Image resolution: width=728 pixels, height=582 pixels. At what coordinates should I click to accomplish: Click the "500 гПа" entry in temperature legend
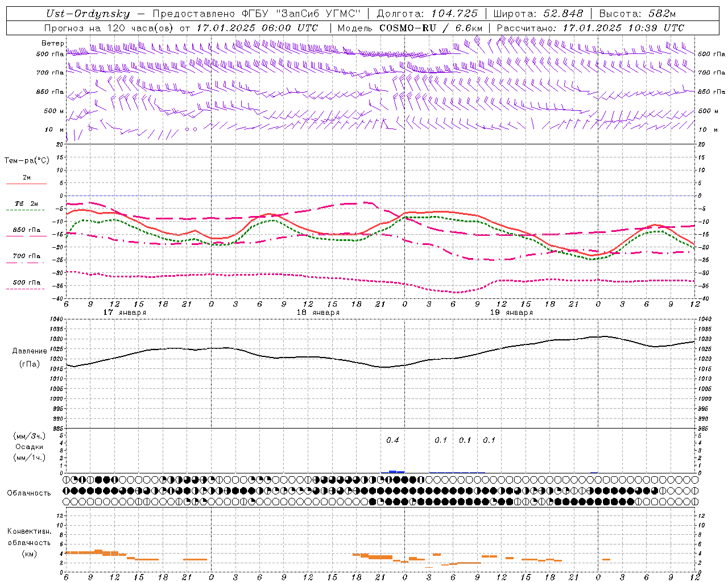27,282
